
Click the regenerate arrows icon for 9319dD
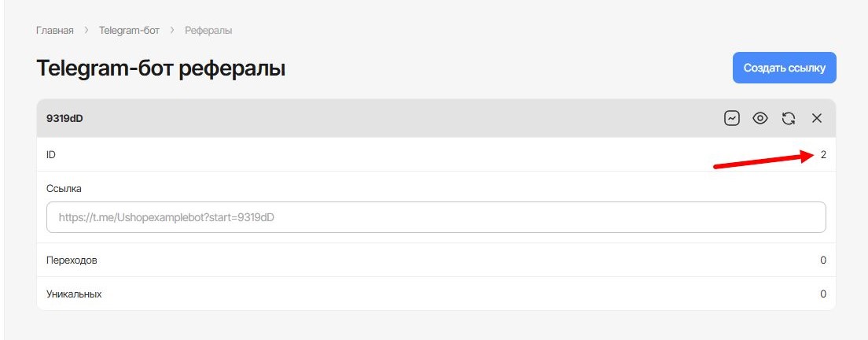pos(789,118)
